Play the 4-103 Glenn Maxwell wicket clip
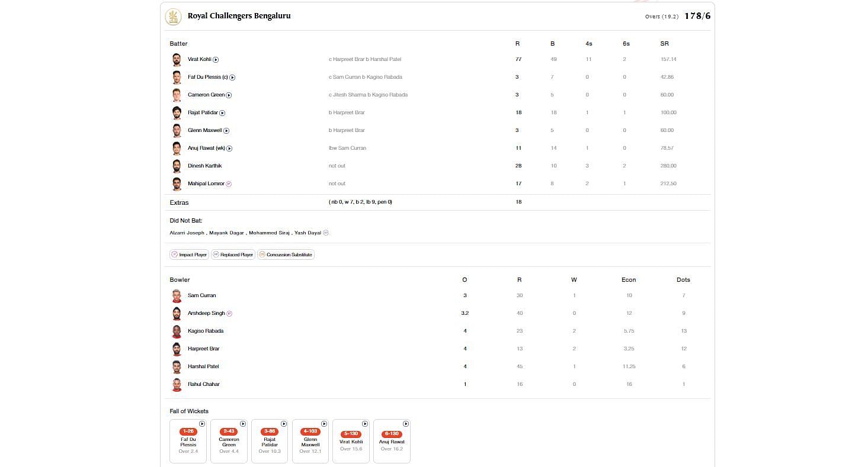 coord(324,424)
